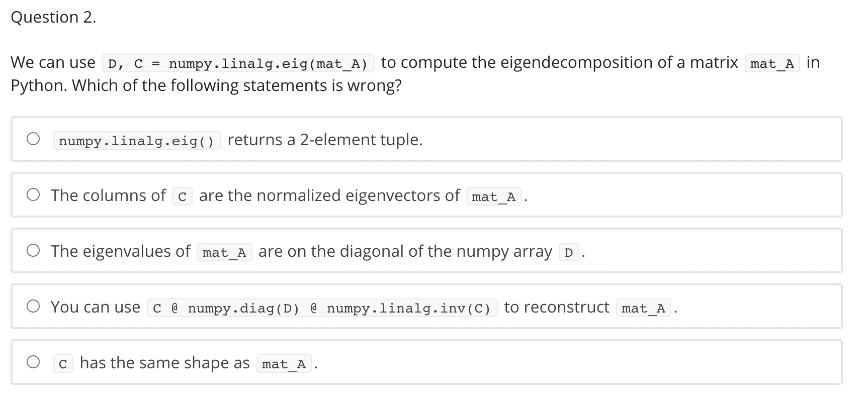This screenshot has width=868, height=406.
Task: Click the mat_A code label in the question
Action: (x=771, y=63)
